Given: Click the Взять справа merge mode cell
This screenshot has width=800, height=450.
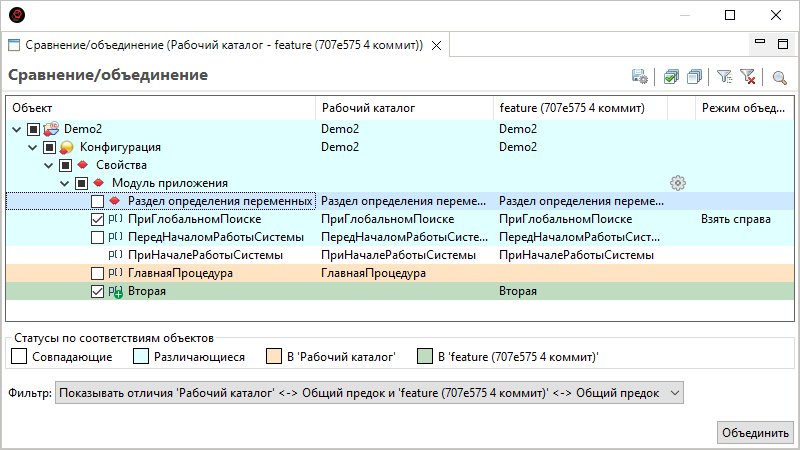Looking at the screenshot, I should (735, 219).
